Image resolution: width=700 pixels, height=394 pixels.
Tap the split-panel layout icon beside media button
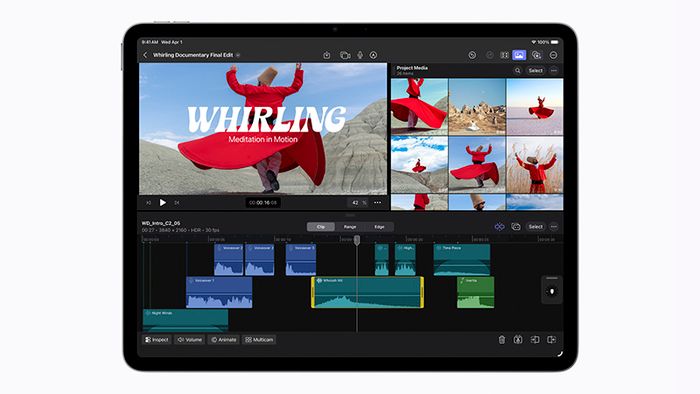(x=504, y=55)
